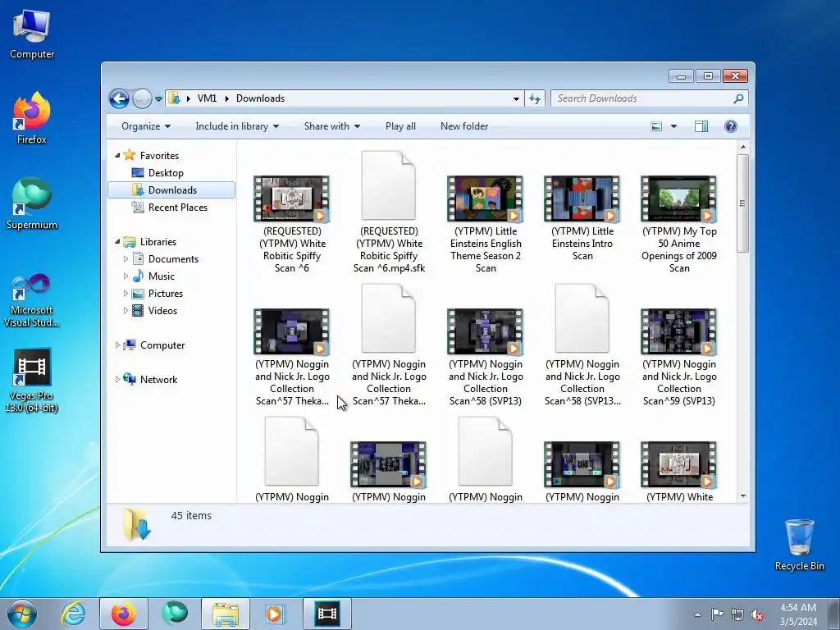
Task: Expand the Documents library
Action: (x=126, y=259)
